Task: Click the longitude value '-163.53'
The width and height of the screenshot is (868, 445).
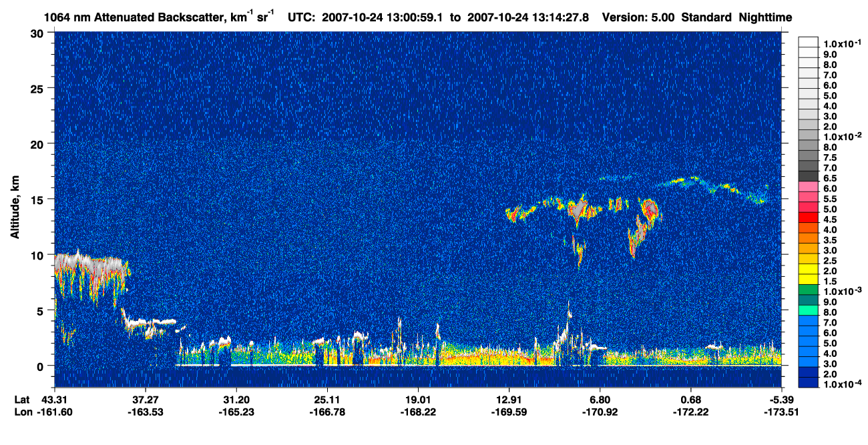Action: click(x=145, y=412)
